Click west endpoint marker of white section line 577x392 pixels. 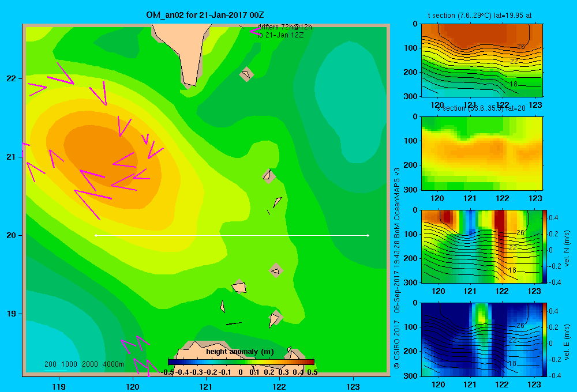[96, 235]
